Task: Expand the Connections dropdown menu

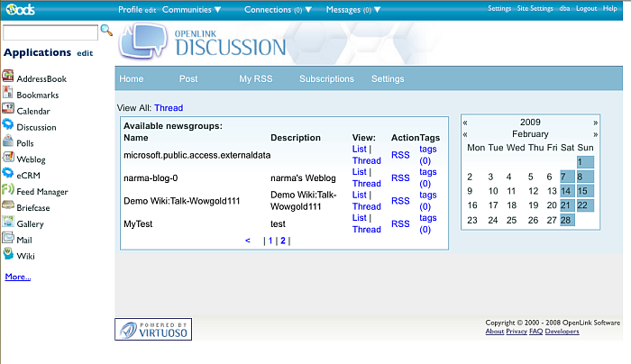Action: [x=278, y=9]
